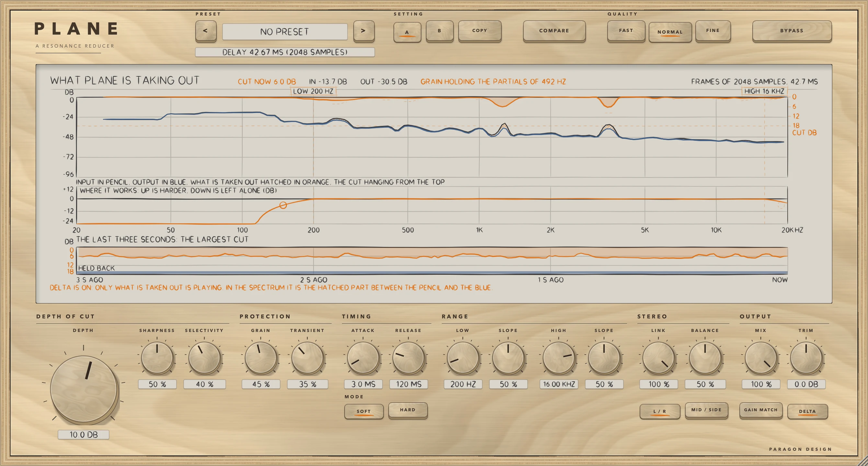Viewport: 868px width, 466px height.
Task: Click the LOW 200 HZ range marker label
Action: (x=313, y=91)
